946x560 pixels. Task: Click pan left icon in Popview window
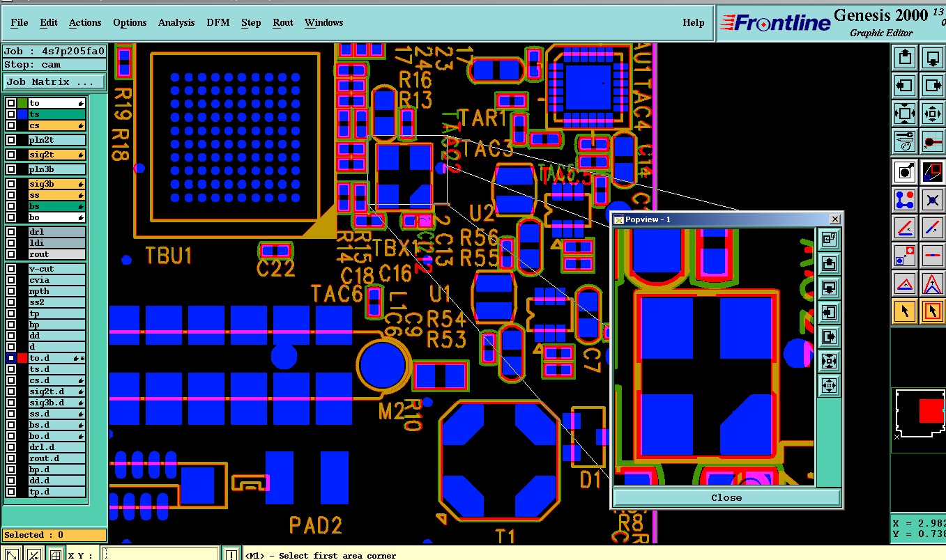point(829,312)
